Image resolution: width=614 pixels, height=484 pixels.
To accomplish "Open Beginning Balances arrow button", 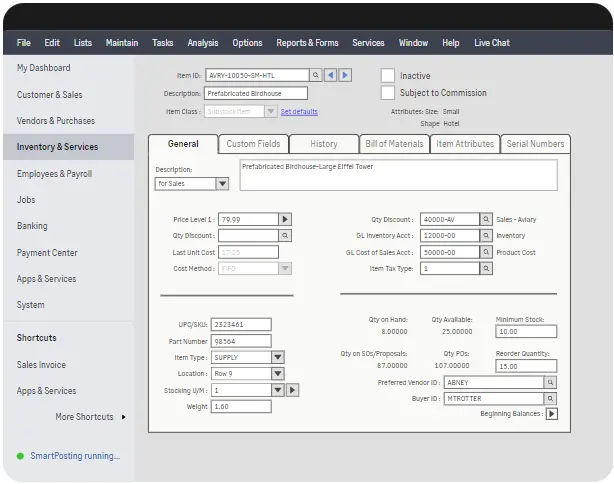I will (x=551, y=413).
